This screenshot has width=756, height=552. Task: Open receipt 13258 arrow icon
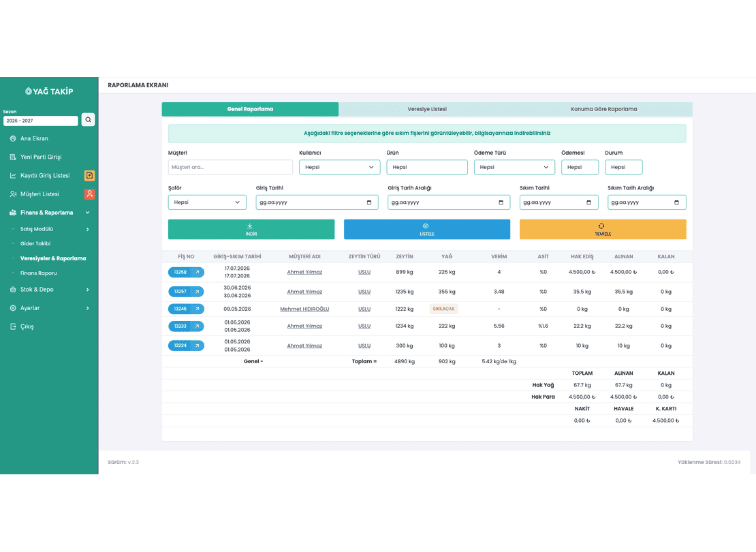[198, 272]
